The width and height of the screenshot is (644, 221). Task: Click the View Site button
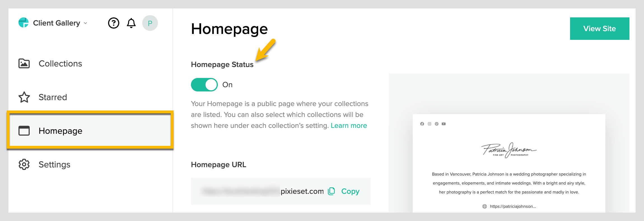tap(599, 28)
